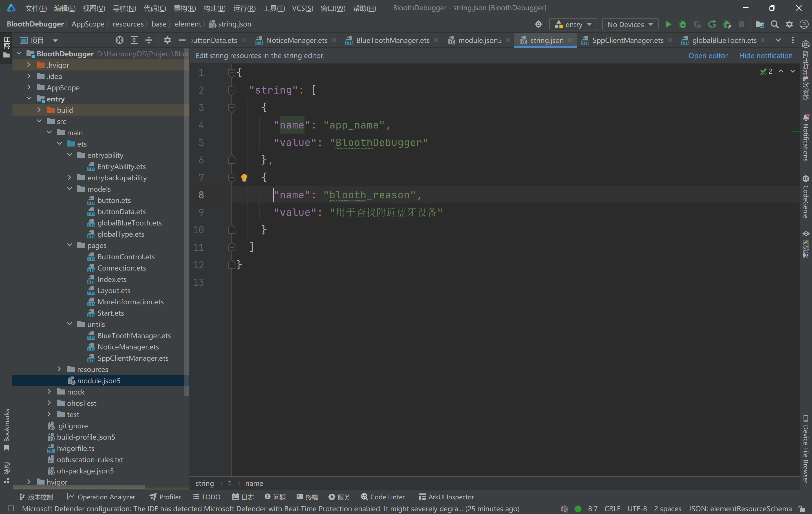Open the 构建(B) menu

click(x=214, y=8)
